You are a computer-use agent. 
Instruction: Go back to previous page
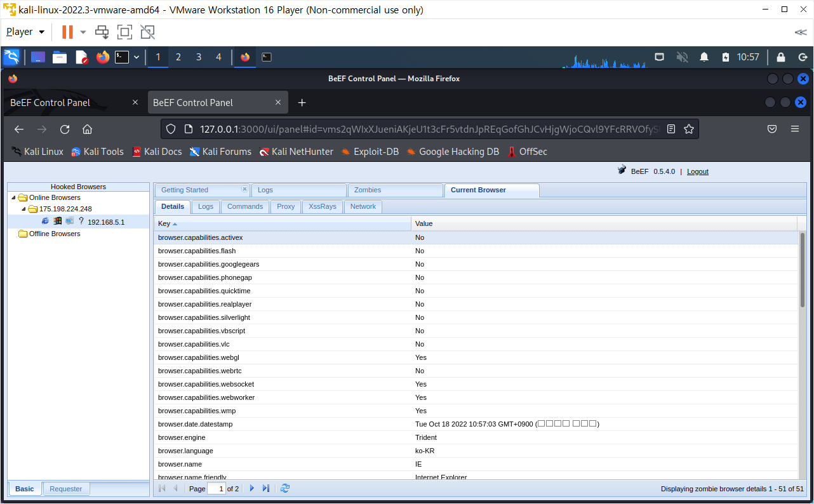click(x=19, y=129)
